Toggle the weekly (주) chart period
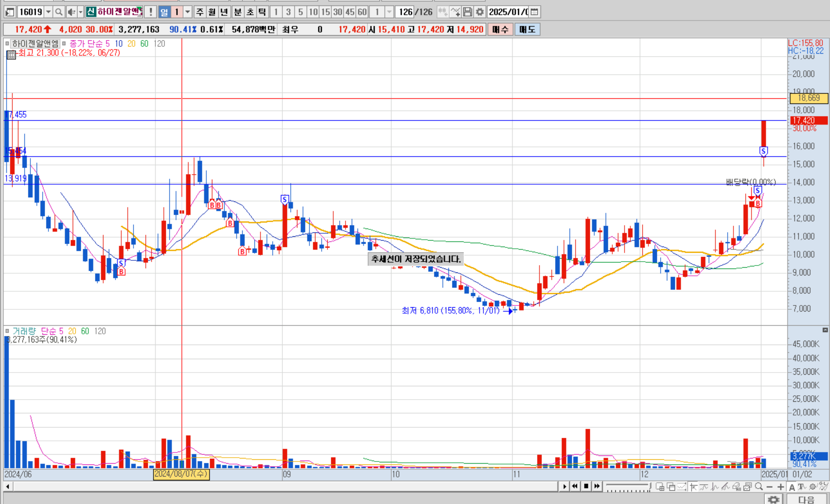Viewport: 830px width, 504px height. tap(200, 12)
